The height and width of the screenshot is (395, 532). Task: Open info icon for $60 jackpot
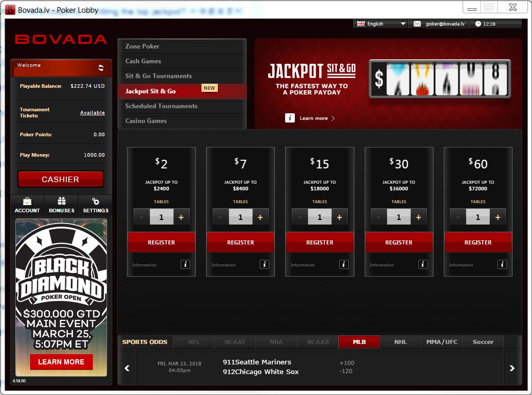point(502,264)
